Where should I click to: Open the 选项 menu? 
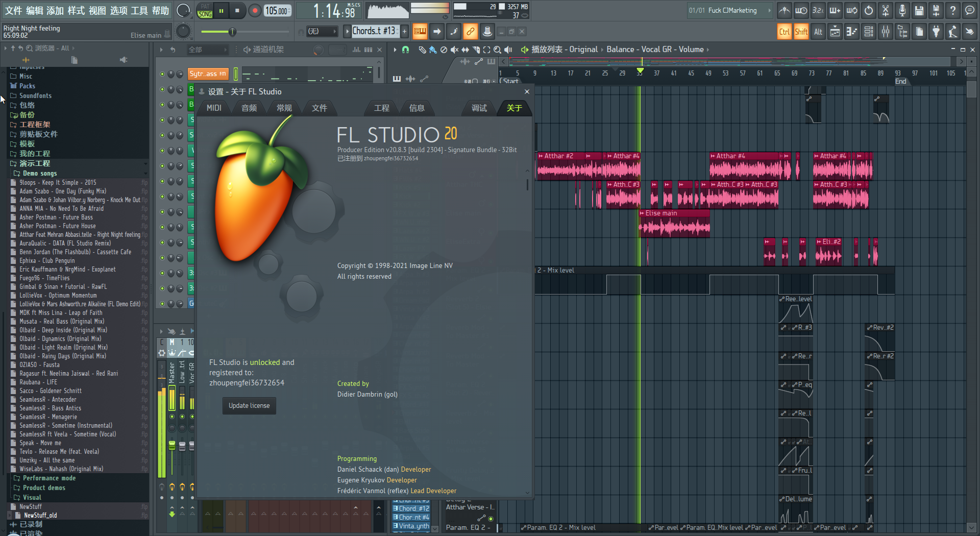point(119,10)
